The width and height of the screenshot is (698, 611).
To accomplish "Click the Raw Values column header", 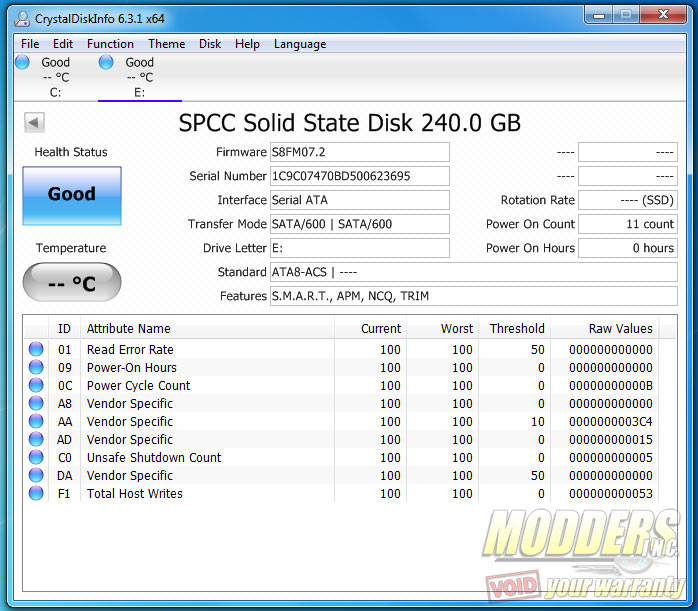I will tap(605, 328).
